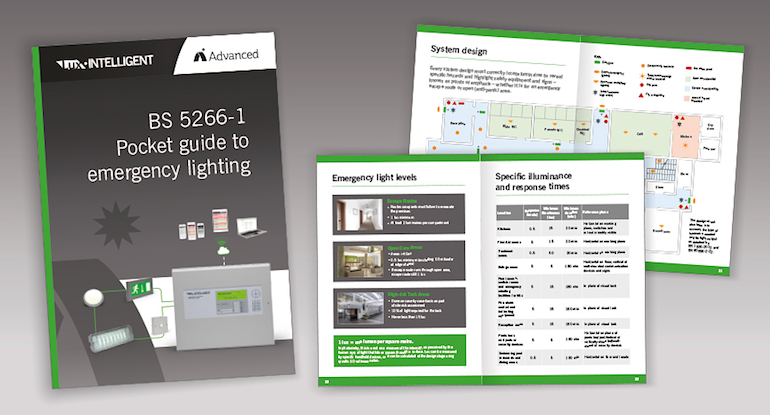The height and width of the screenshot is (415, 770).
Task: Click the tablet device showing red screen
Action: (220, 220)
